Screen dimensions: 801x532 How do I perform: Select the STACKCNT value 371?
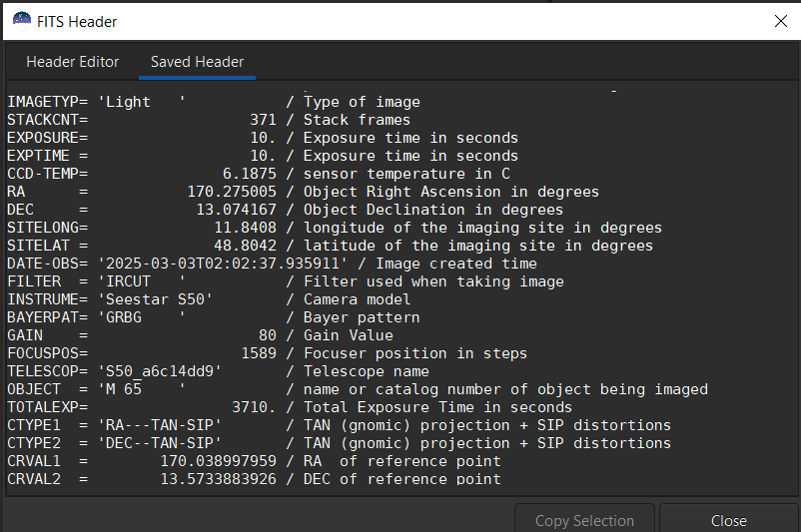pyautogui.click(x=263, y=120)
